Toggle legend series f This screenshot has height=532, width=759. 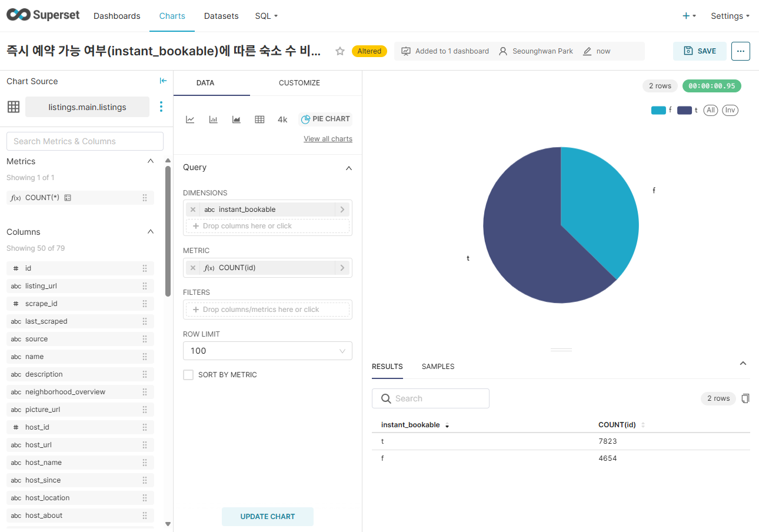[x=661, y=110]
